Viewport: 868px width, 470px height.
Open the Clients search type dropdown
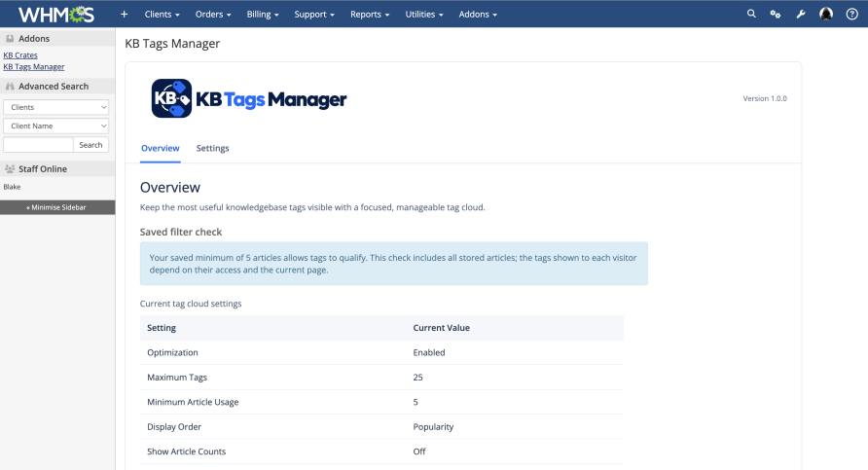(x=55, y=107)
